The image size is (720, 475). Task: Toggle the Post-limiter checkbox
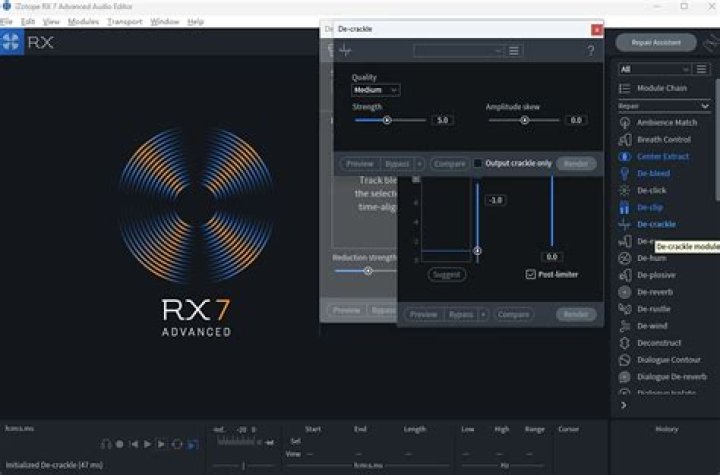(530, 274)
